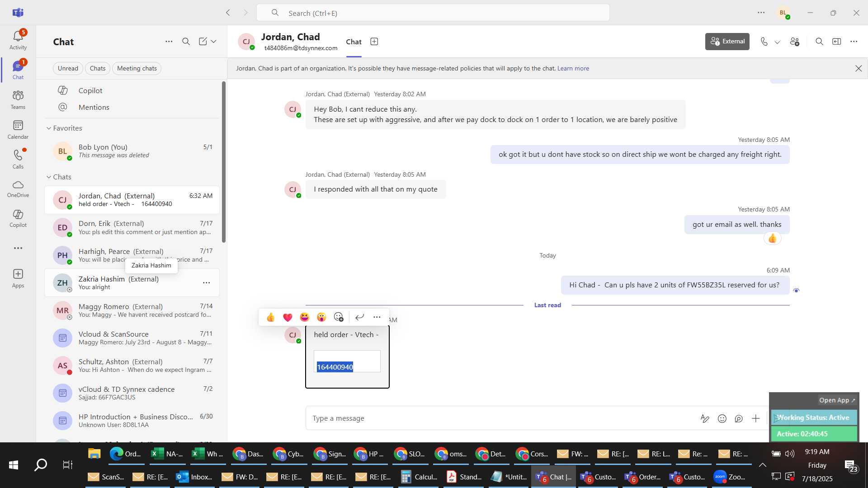The width and height of the screenshot is (868, 488).
Task: Open attach and actions plus button
Action: (756, 418)
